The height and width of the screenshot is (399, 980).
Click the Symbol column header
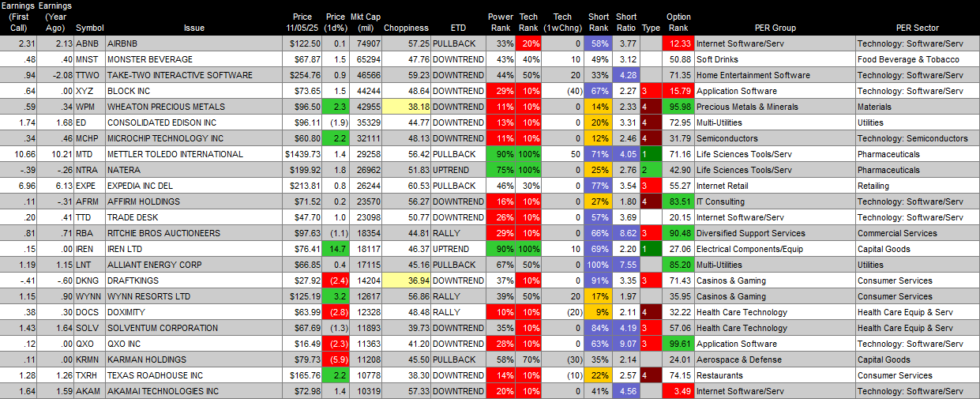point(89,28)
